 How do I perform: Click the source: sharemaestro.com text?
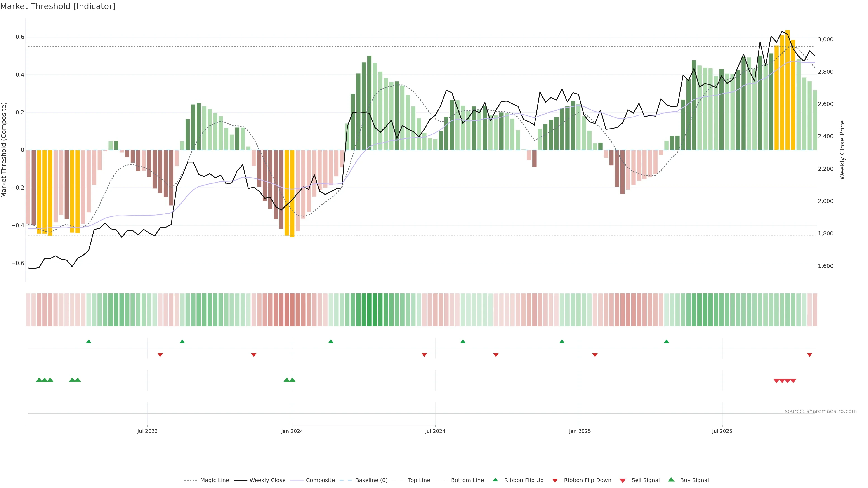click(x=821, y=411)
